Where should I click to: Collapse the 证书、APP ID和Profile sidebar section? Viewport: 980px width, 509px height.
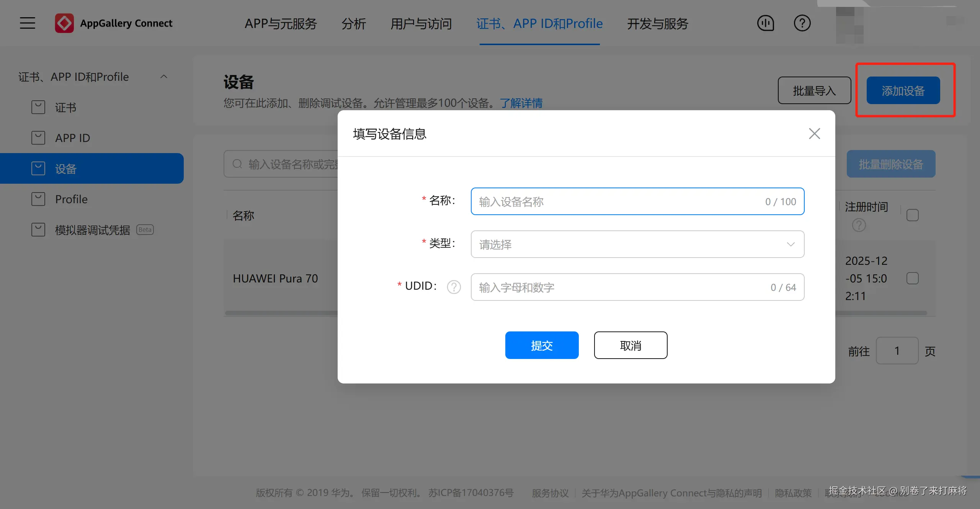[x=164, y=77]
